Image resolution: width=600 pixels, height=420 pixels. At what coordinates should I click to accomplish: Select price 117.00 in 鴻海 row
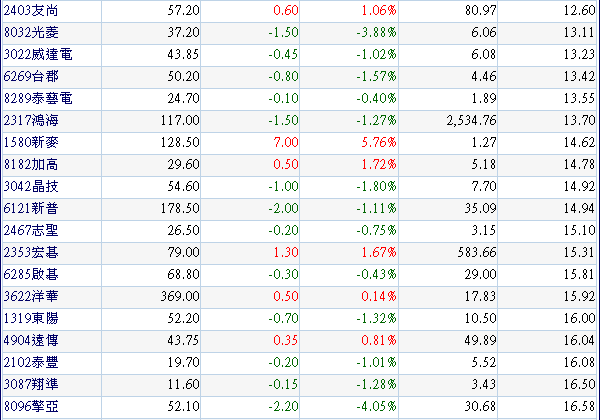tap(180, 120)
